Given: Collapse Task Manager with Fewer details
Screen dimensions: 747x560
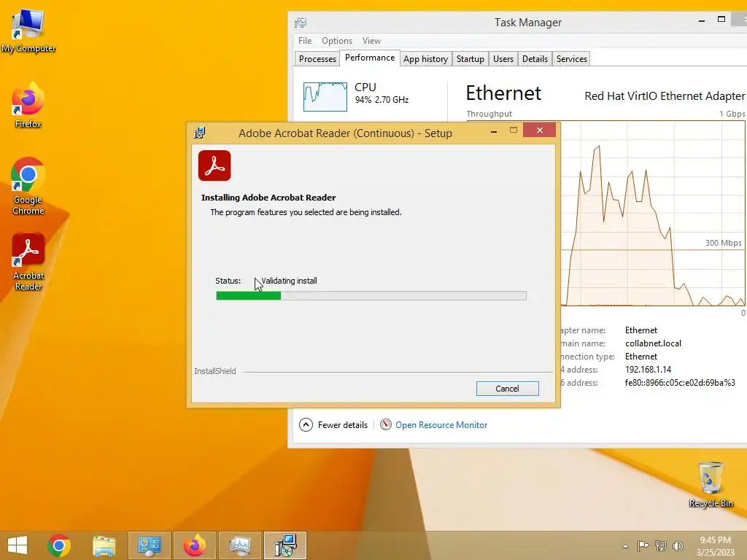Looking at the screenshot, I should point(333,425).
